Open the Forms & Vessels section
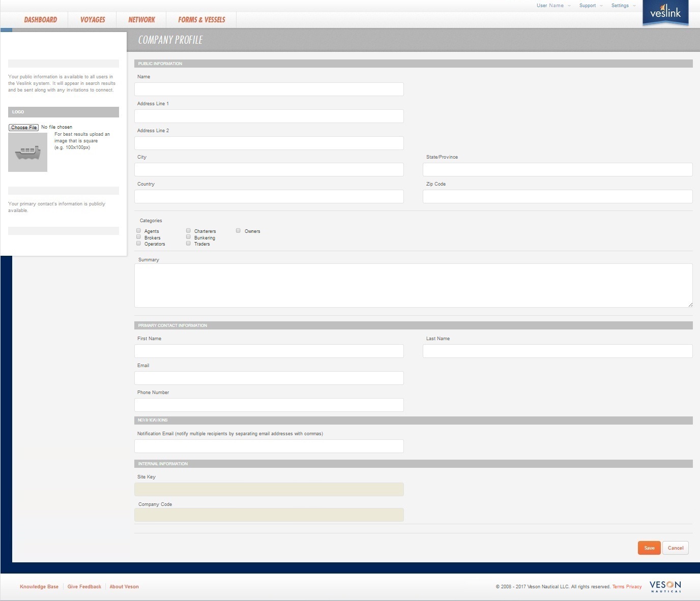This screenshot has width=700, height=601. coord(201,20)
